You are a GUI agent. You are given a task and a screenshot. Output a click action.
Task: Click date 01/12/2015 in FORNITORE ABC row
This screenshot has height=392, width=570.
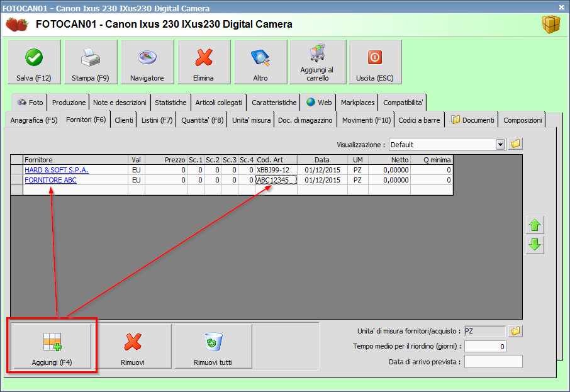[x=322, y=180]
